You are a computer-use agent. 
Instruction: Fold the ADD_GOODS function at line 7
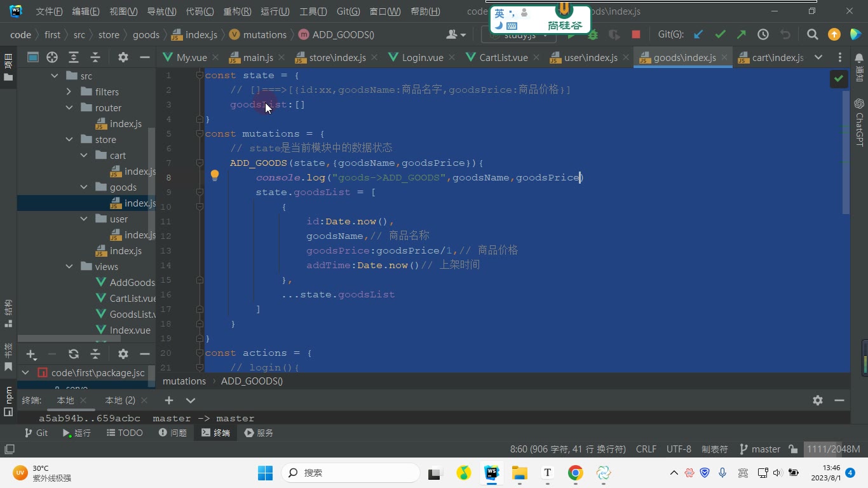[x=200, y=163]
